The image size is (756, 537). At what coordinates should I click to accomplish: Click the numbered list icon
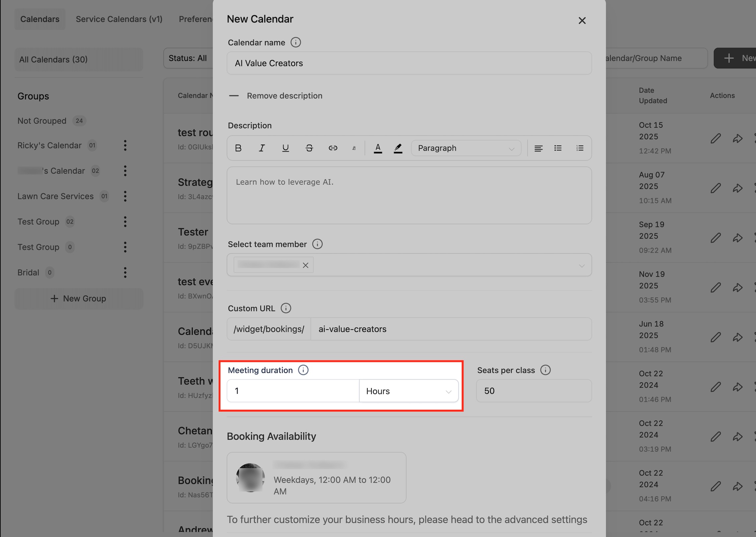point(580,148)
